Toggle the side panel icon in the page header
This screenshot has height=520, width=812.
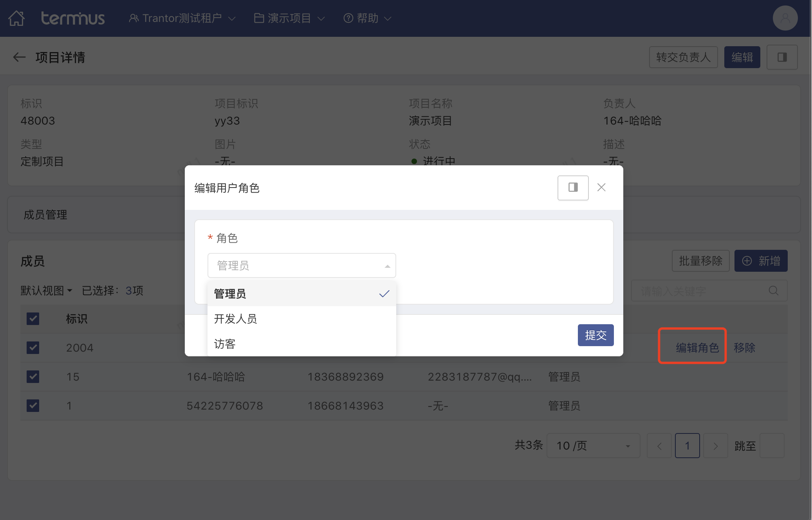[x=782, y=57]
